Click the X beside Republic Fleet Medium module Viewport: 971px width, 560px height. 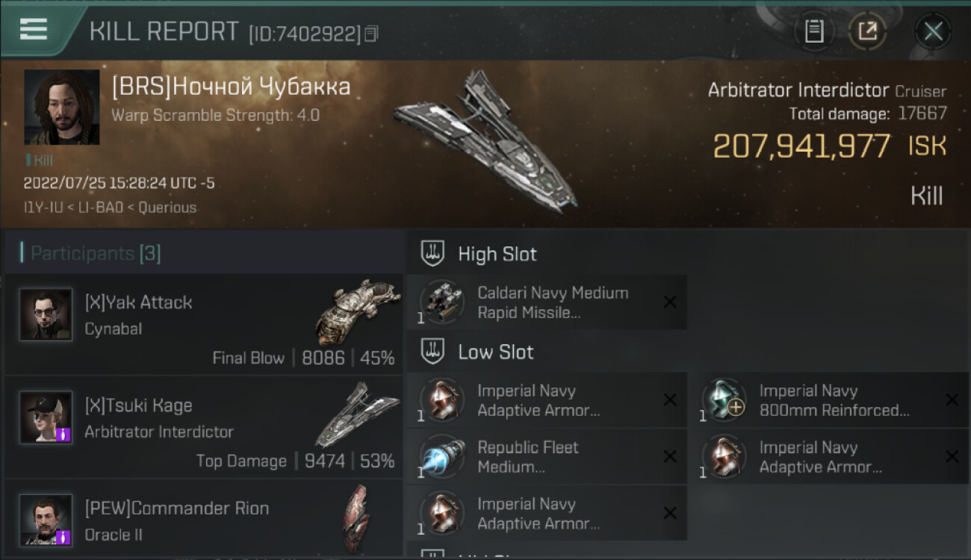tap(670, 457)
